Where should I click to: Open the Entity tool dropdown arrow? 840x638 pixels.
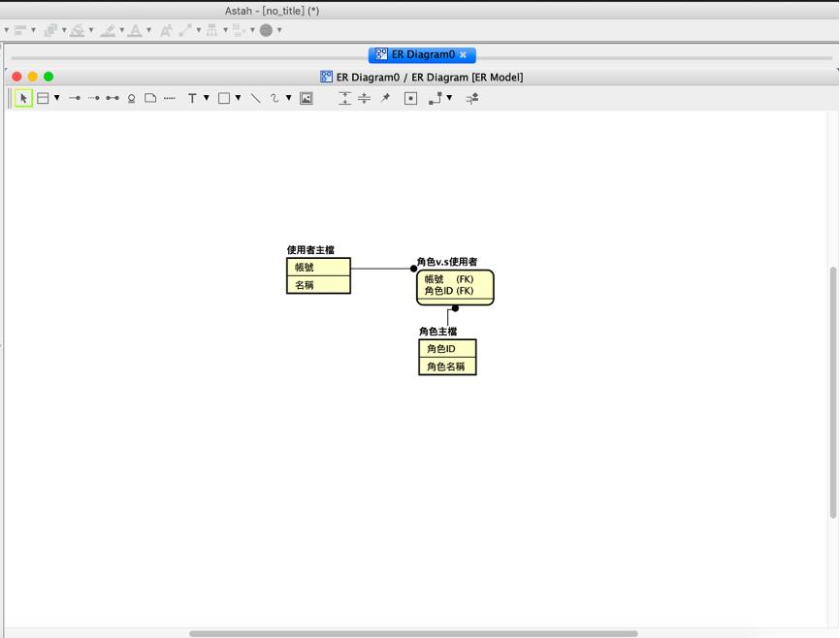[57, 98]
